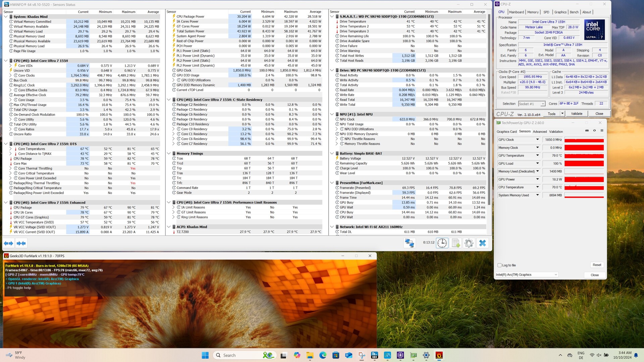This screenshot has width=644, height=362.
Task: Click the GPU Load red graph in GPU-Z
Action: (x=584, y=164)
